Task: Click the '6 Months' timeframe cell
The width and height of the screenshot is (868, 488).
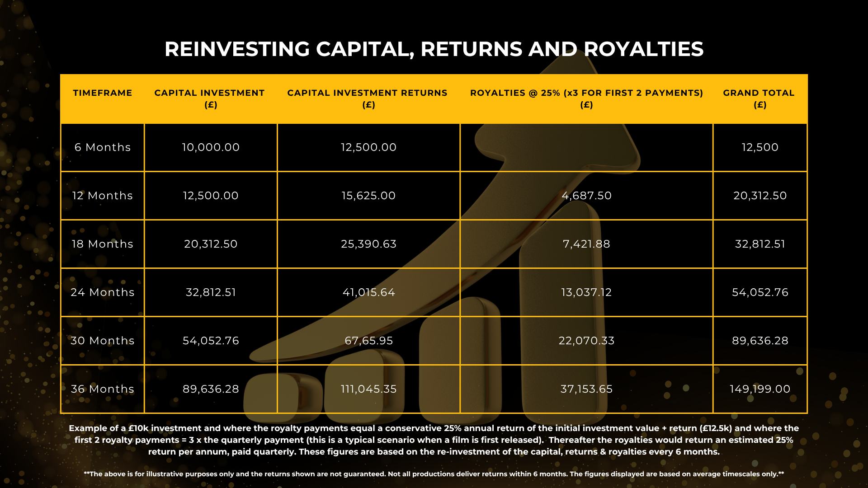Action: click(103, 147)
